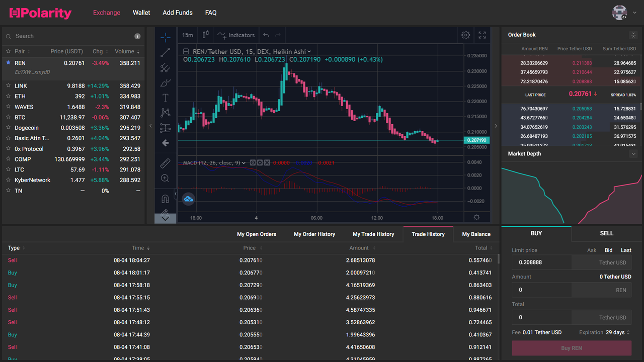The height and width of the screenshot is (362, 644).
Task: Enter fullscreen chart mode
Action: coord(482,35)
